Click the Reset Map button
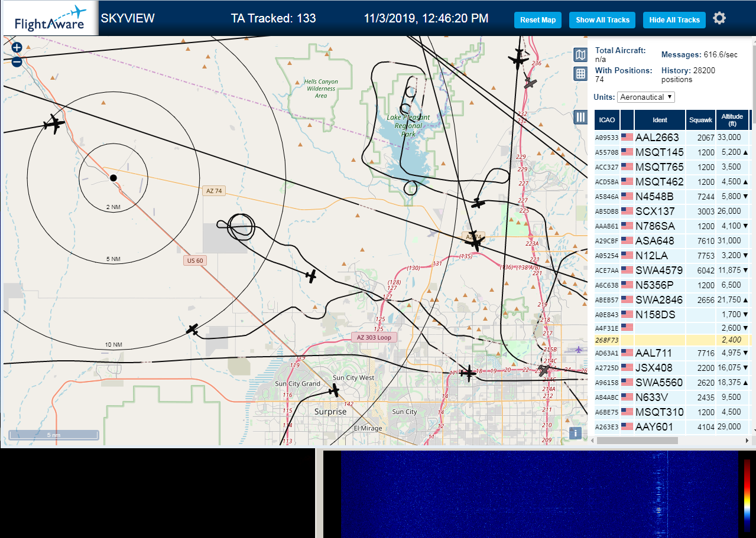Viewport: 756px width, 538px height. click(538, 19)
